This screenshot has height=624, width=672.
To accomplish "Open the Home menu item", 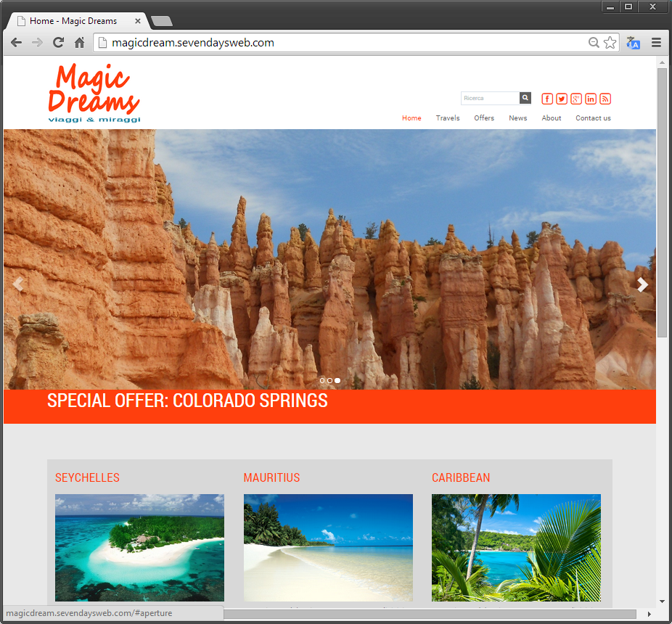I will click(411, 118).
